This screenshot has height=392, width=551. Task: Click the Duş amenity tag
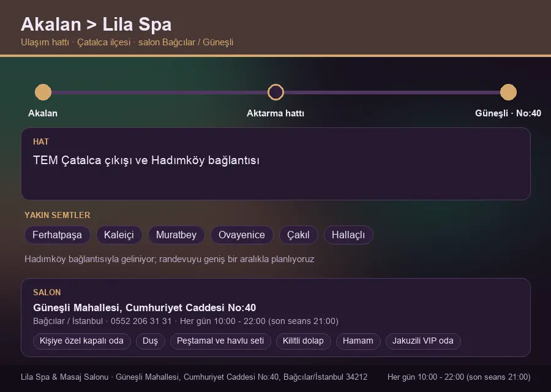(150, 341)
